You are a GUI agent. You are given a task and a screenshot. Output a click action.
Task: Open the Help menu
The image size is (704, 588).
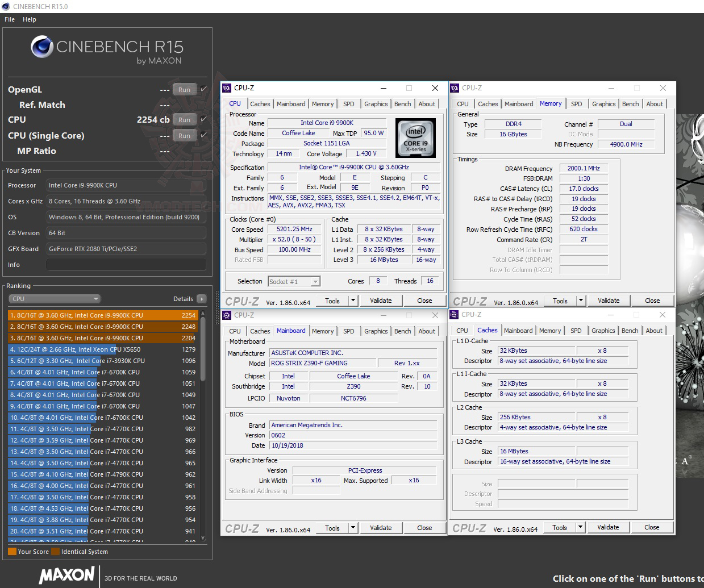click(x=29, y=19)
